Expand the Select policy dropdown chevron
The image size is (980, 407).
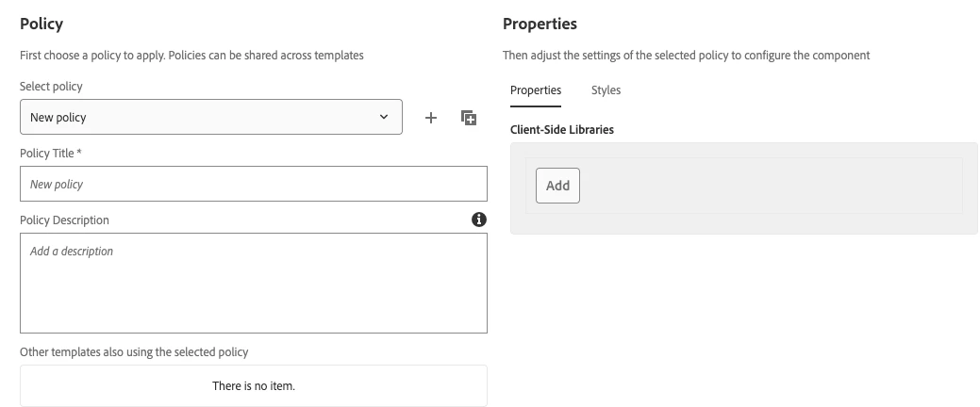point(384,117)
